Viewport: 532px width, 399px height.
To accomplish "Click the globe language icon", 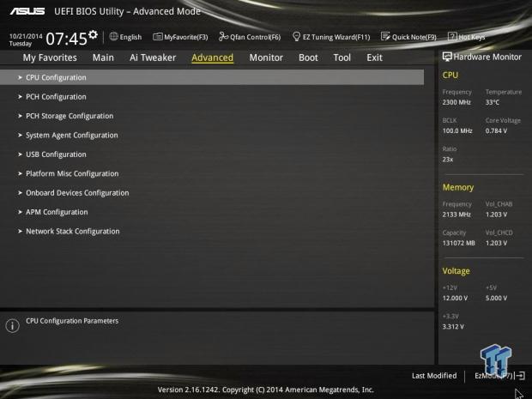I will click(x=113, y=36).
